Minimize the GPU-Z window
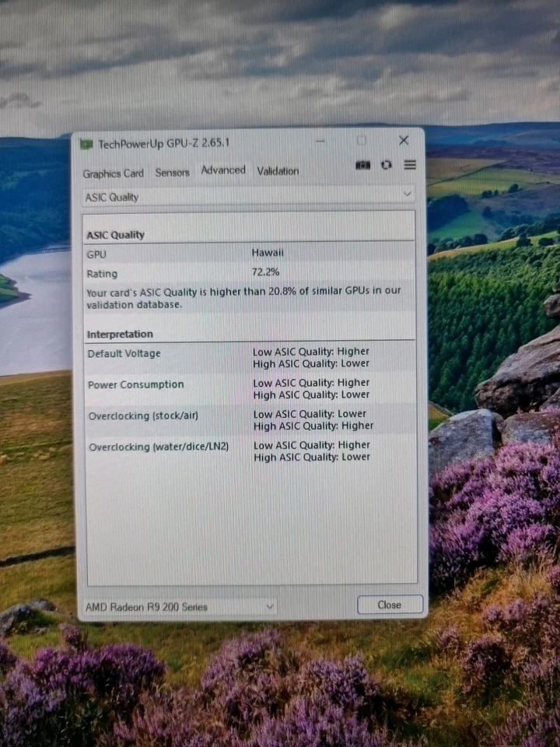Image resolution: width=560 pixels, height=747 pixels. pyautogui.click(x=320, y=141)
